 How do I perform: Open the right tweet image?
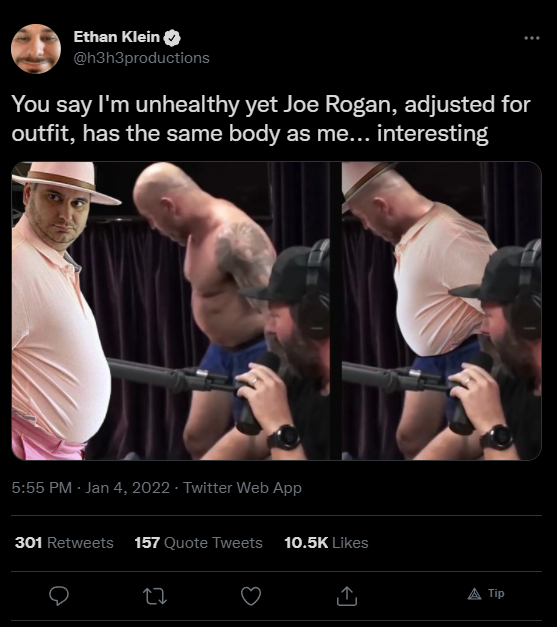pos(442,311)
